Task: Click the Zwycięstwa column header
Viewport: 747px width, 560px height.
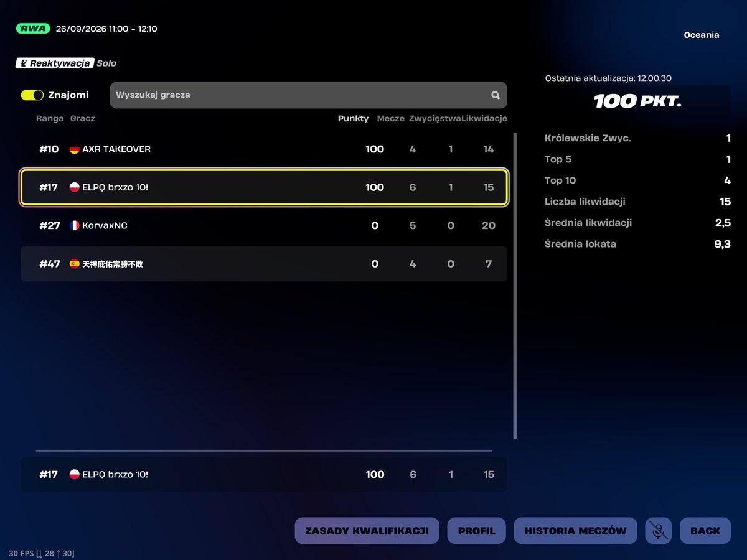Action: coord(435,118)
